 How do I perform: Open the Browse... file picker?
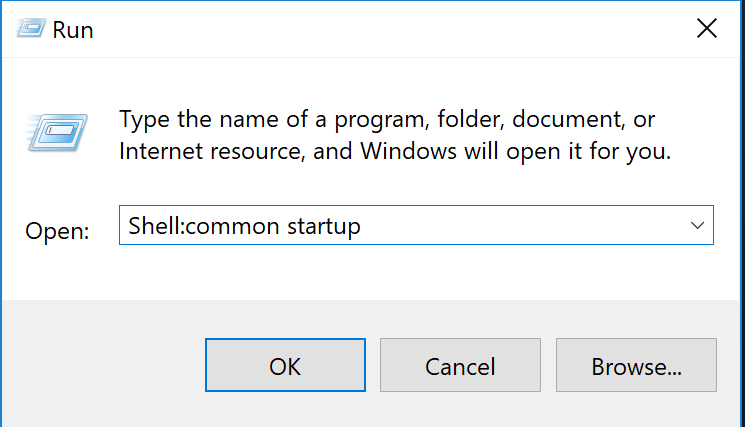[636, 366]
